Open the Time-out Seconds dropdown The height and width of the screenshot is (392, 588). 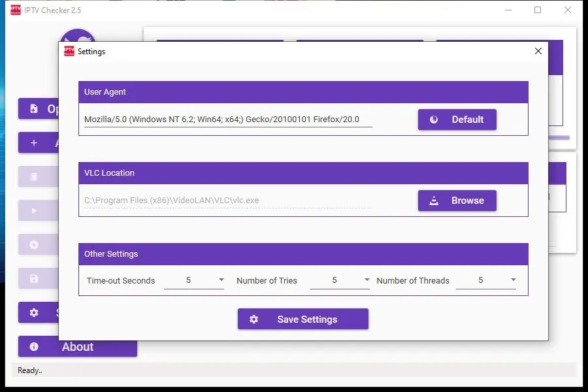coord(194,280)
